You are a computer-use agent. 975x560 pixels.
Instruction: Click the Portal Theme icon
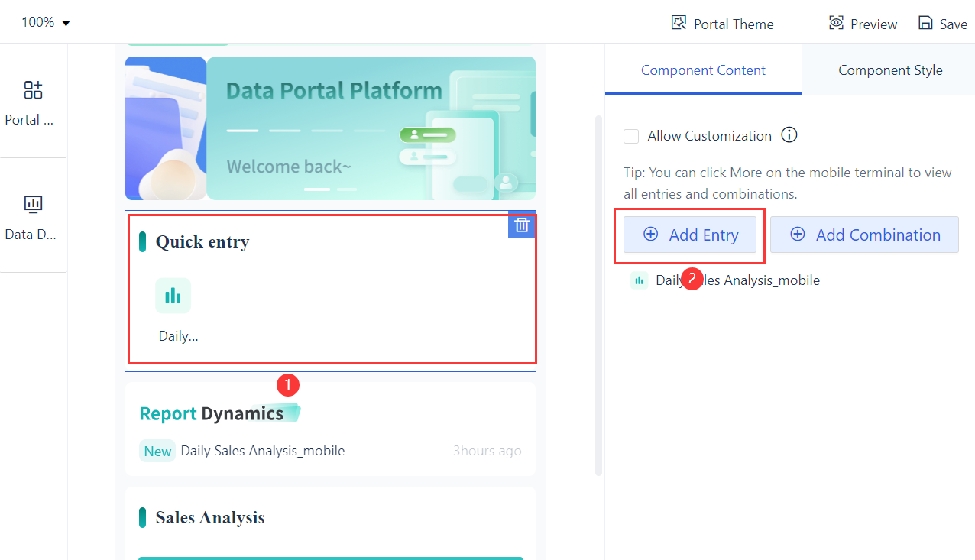(x=679, y=23)
